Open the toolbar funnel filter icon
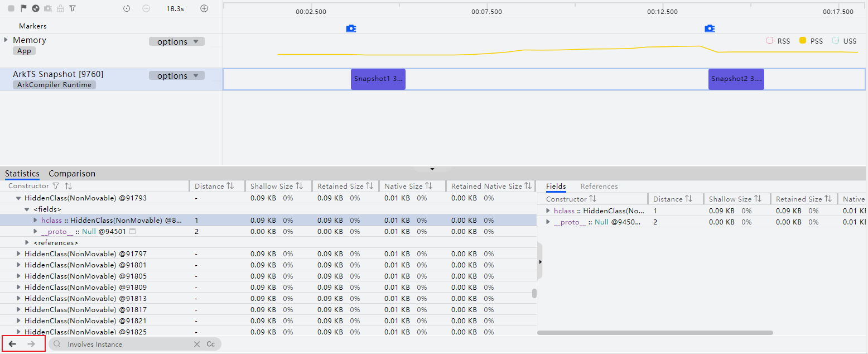868x354 pixels. coord(73,8)
